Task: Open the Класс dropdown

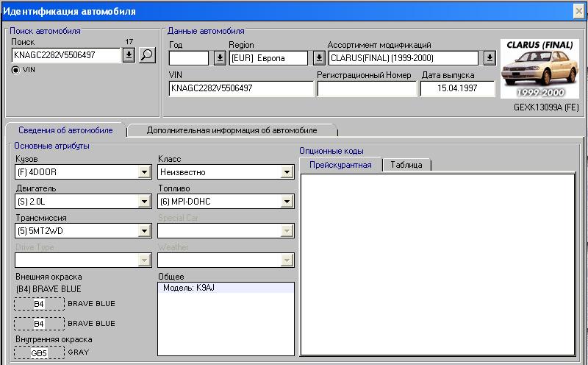Action: 287,172
